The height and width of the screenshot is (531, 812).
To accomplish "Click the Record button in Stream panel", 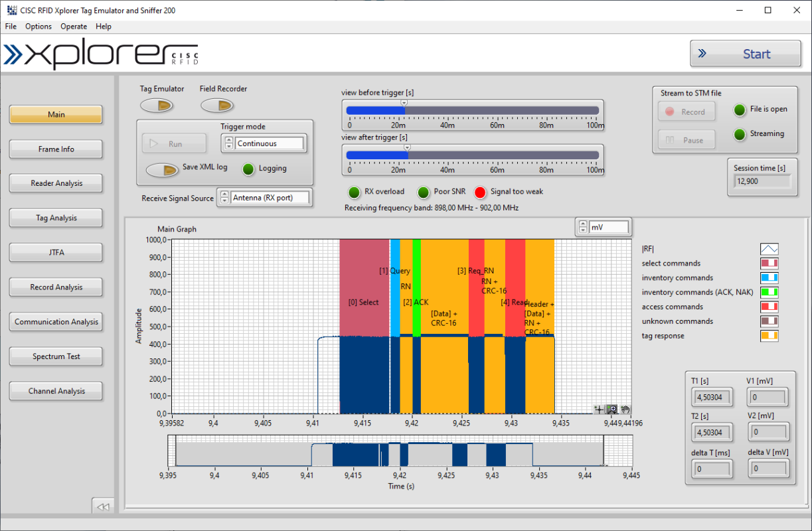I will 687,112.
